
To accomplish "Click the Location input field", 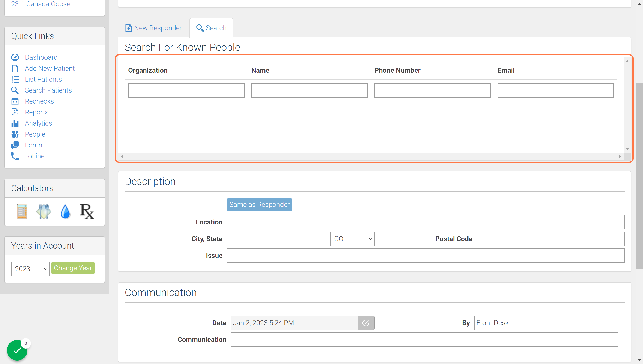I will tap(425, 222).
